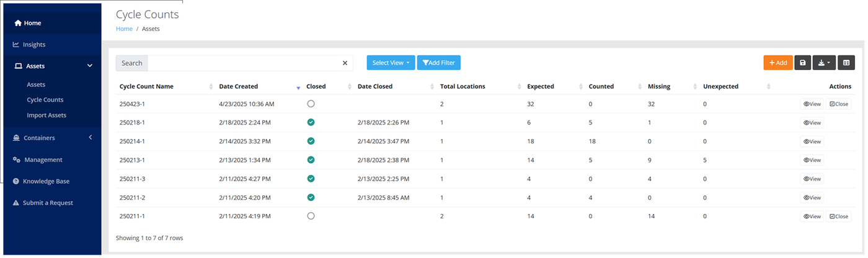Close cycle count 250211-1
The height and width of the screenshot is (258, 868).
[839, 216]
